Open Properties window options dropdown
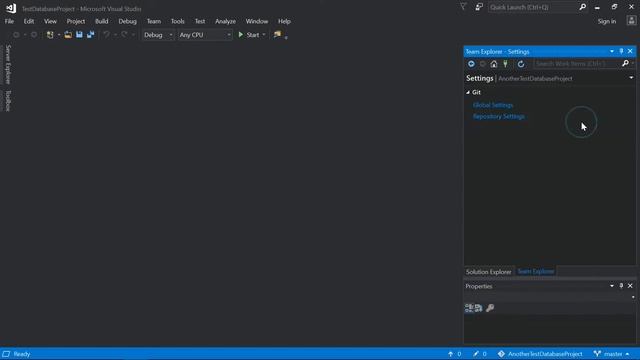This screenshot has height=360, width=640. 611,286
